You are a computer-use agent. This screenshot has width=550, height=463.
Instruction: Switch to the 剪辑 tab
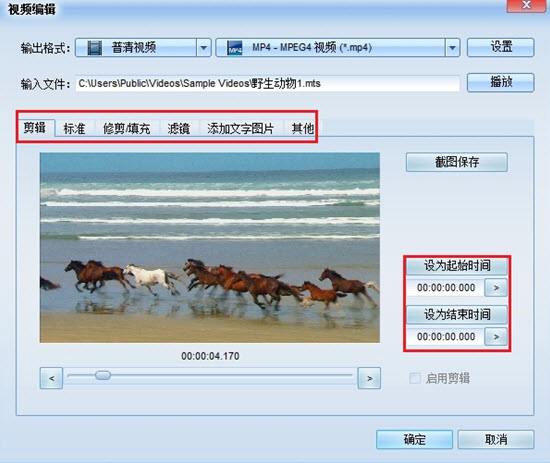(x=35, y=128)
